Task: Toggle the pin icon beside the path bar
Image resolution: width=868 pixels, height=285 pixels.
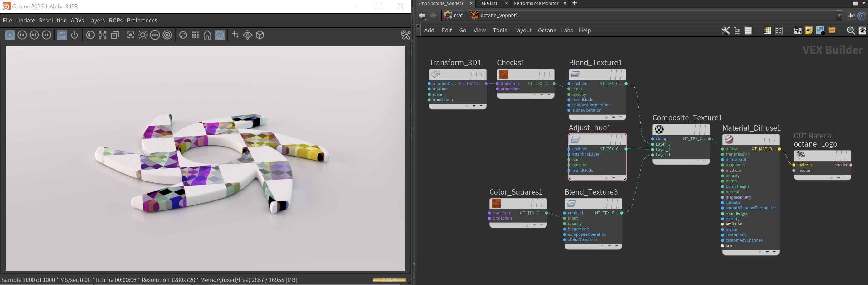Action: tap(851, 16)
